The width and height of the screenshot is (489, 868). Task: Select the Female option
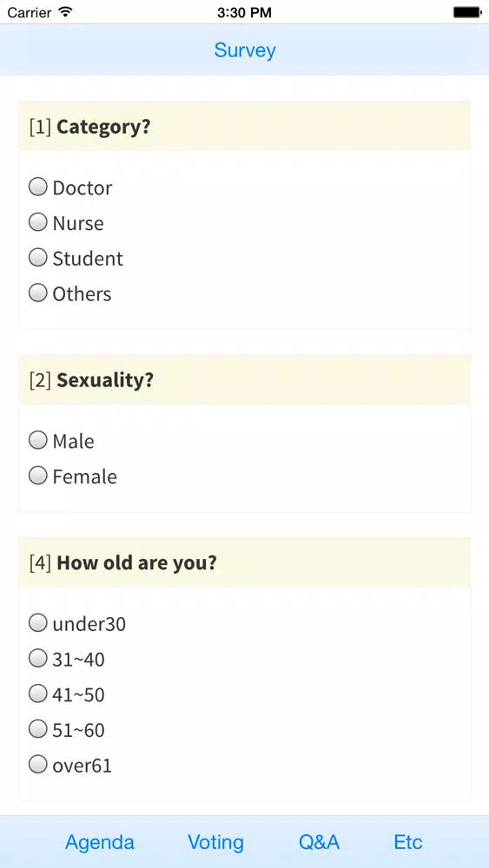tap(37, 476)
